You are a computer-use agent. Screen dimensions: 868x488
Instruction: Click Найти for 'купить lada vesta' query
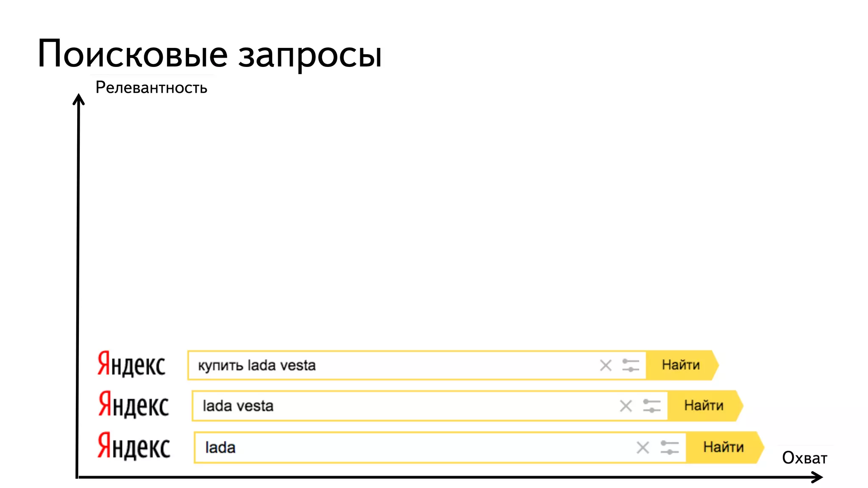coord(682,365)
